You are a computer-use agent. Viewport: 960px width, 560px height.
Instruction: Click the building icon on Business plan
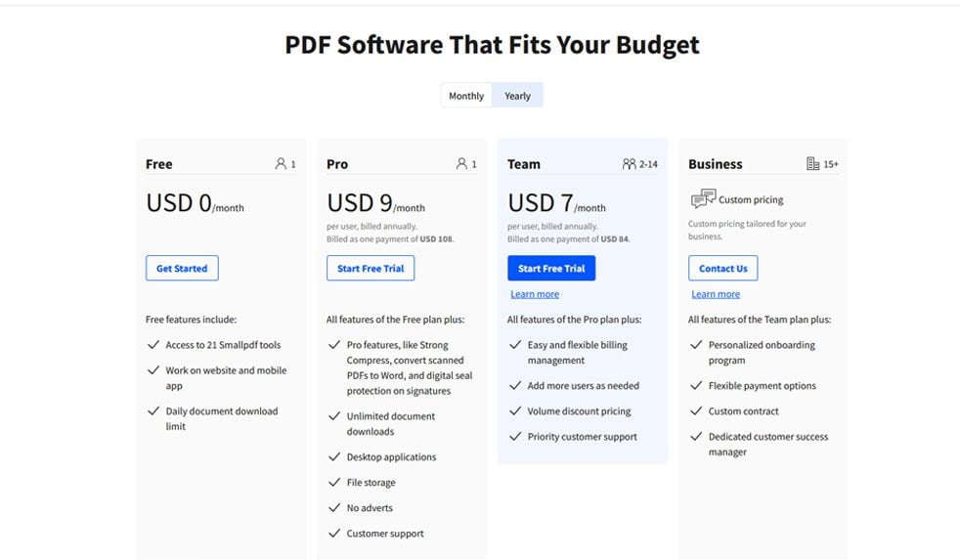[x=812, y=164]
